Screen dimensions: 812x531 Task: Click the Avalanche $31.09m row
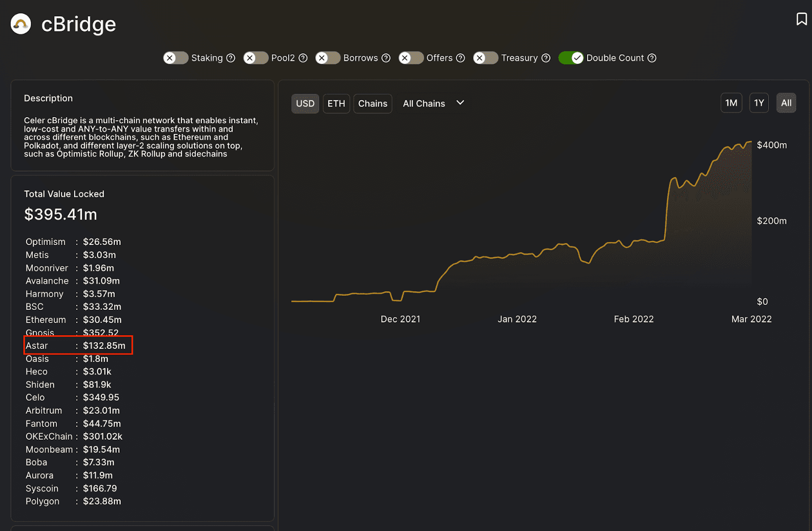click(73, 281)
